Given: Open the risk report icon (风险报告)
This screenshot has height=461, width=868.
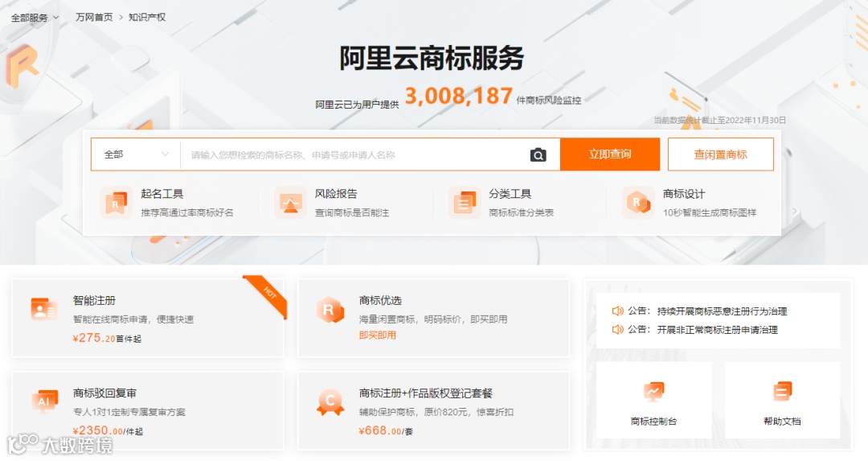Looking at the screenshot, I should point(290,203).
